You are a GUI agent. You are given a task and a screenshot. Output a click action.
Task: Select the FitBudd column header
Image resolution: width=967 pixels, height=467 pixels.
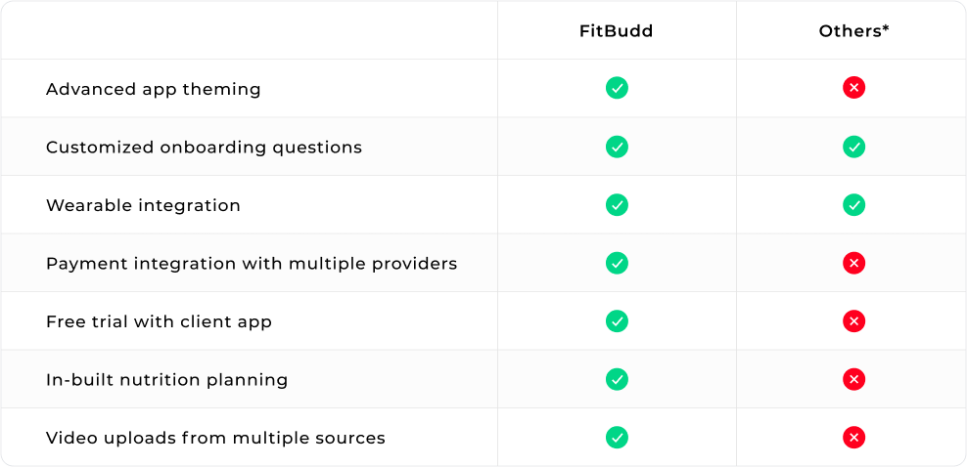(616, 31)
